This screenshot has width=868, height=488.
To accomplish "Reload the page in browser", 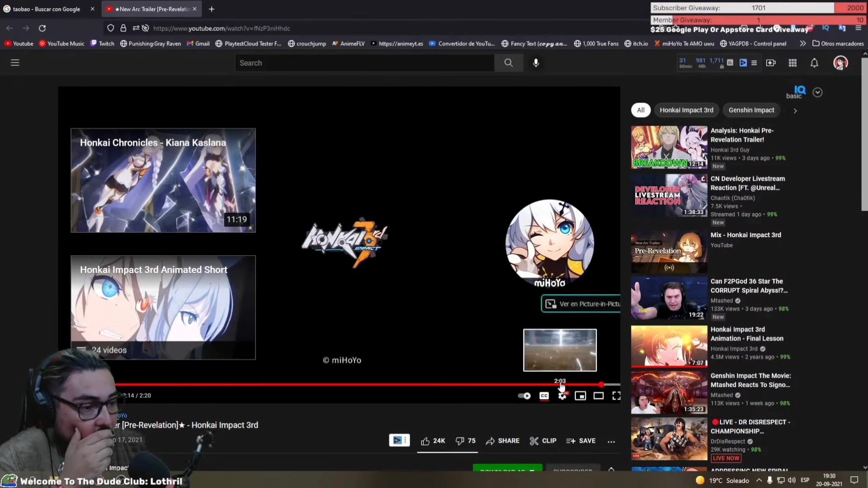I will tap(42, 28).
